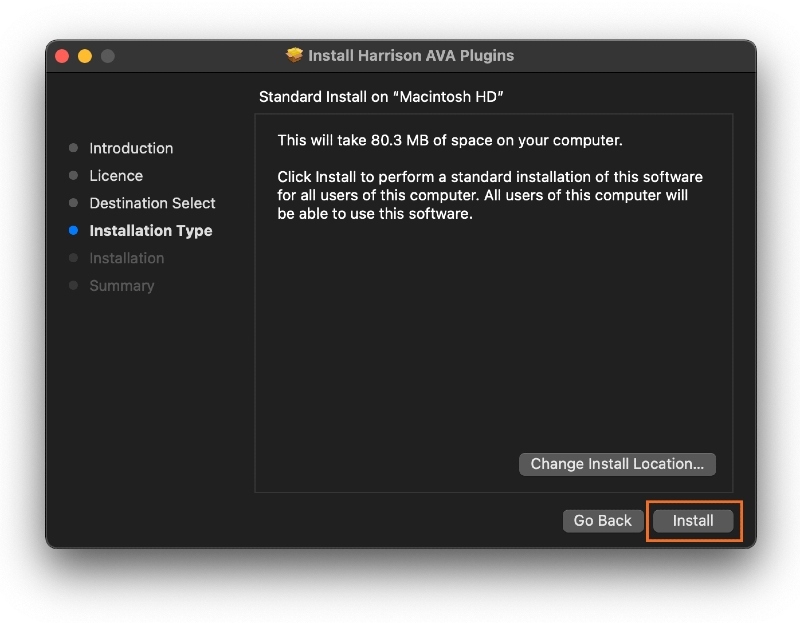Minimize the installer with the yellow button

coord(85,56)
